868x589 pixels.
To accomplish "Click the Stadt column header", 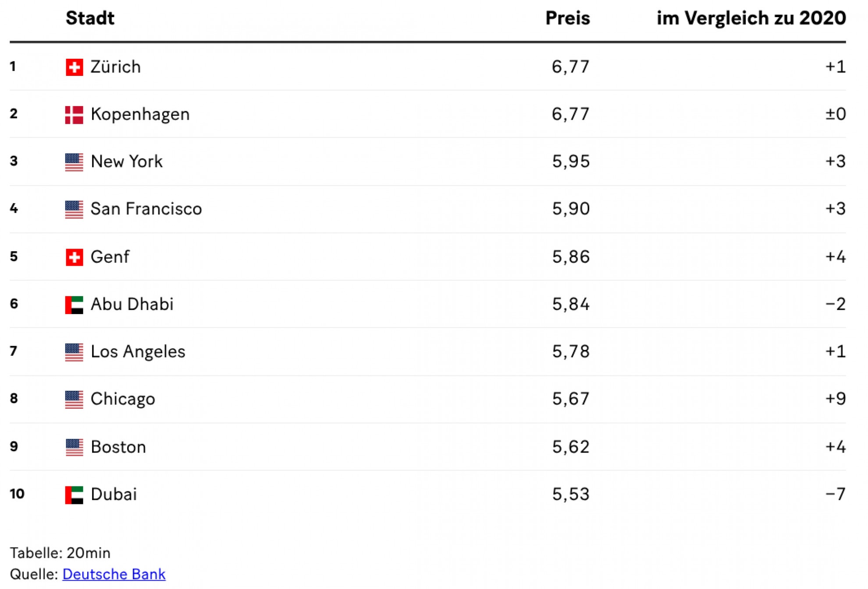I will point(90,18).
